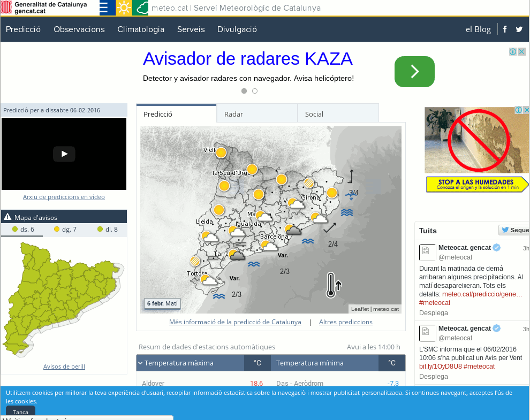Click the hazy sun icon near Tortosa
This screenshot has height=420, width=530.
(x=195, y=261)
